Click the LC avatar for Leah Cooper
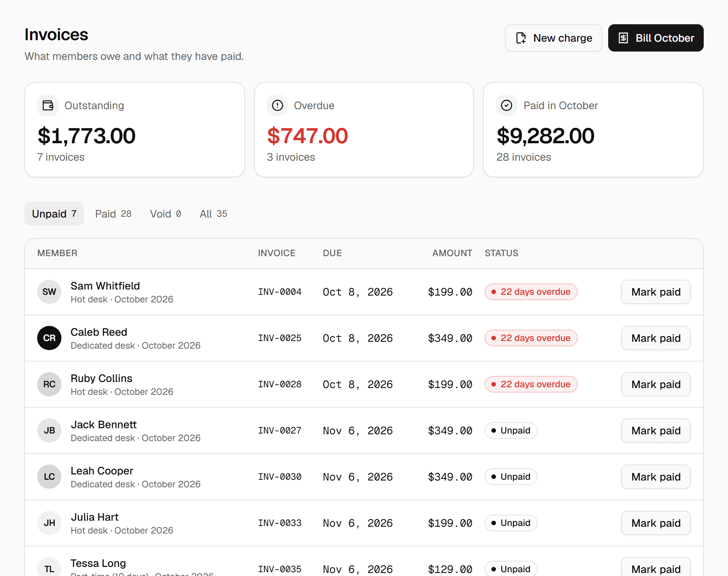Image resolution: width=728 pixels, height=576 pixels. pyautogui.click(x=49, y=477)
